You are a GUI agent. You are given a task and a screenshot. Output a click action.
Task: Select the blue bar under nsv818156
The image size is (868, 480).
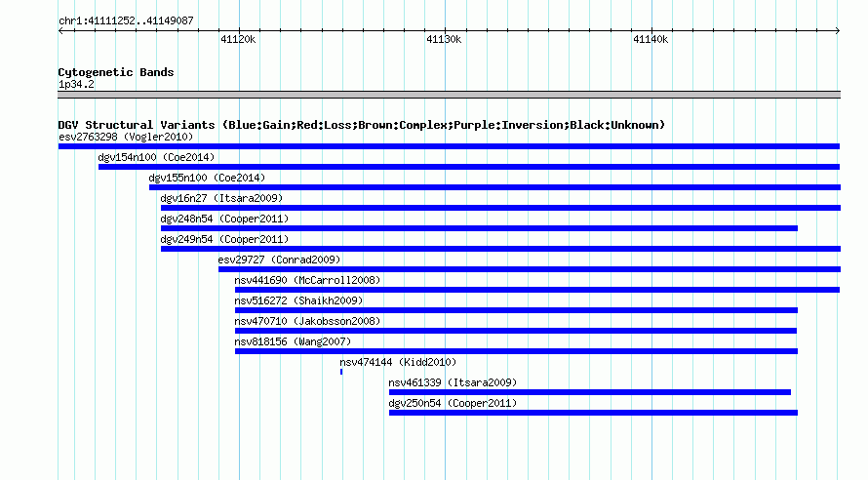[517, 351]
